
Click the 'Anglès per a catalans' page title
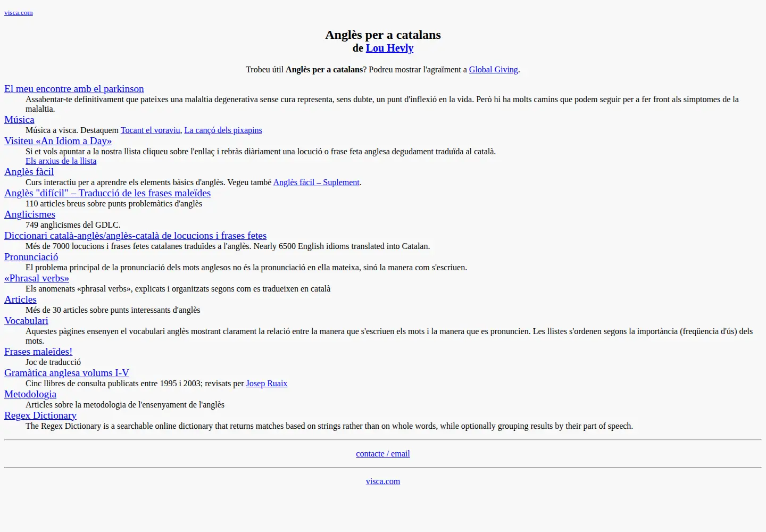tap(383, 35)
